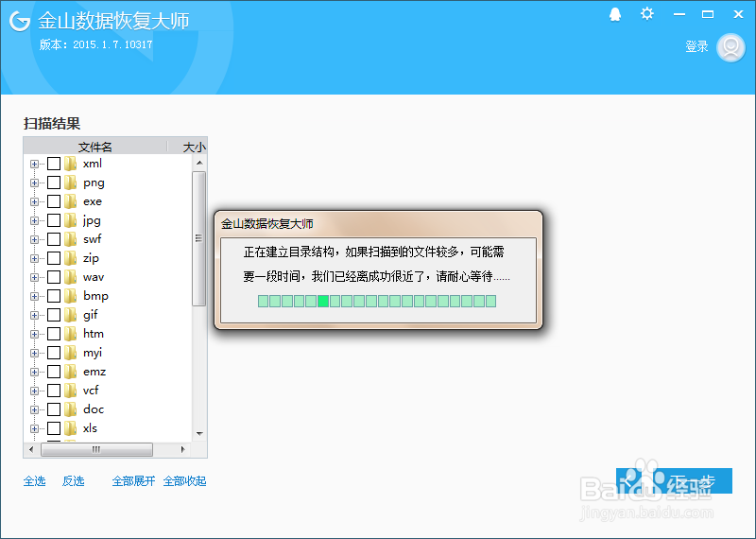Screen dimensions: 756x539
Task: Click the bmp folder icon
Action: click(70, 296)
